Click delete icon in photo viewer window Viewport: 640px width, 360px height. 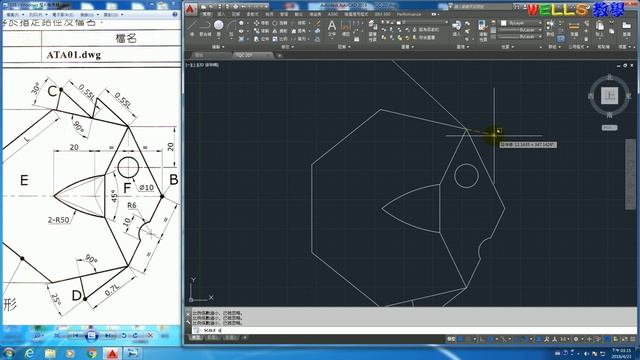[x=150, y=336]
